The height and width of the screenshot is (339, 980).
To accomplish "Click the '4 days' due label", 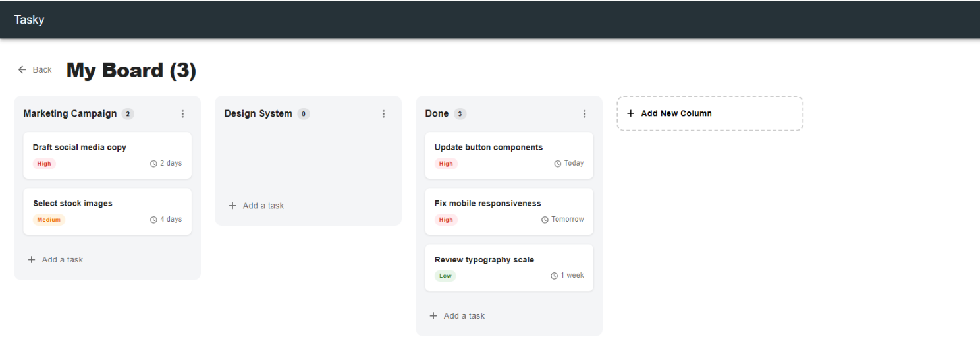I will point(171,219).
